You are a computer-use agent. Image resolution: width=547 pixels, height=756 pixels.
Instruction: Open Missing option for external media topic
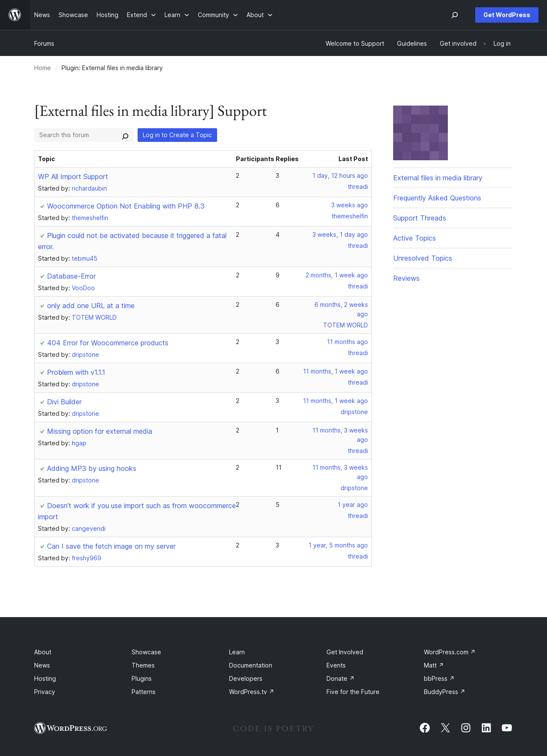[100, 431]
